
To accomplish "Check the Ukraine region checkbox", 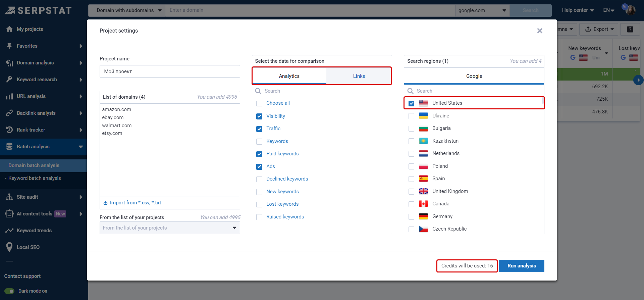I will tap(411, 116).
